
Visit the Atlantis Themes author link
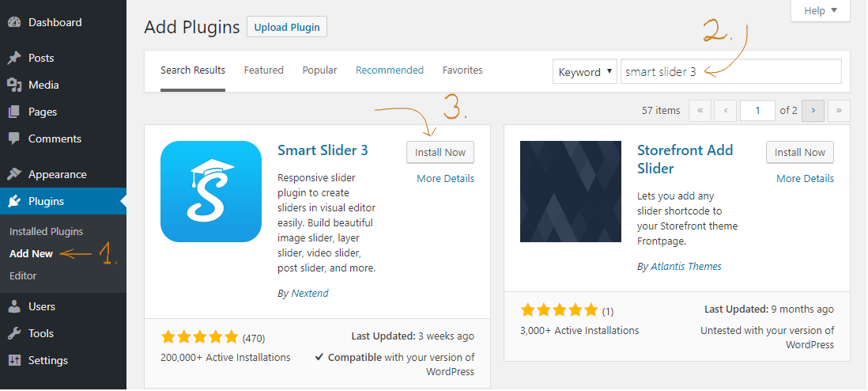tap(686, 266)
